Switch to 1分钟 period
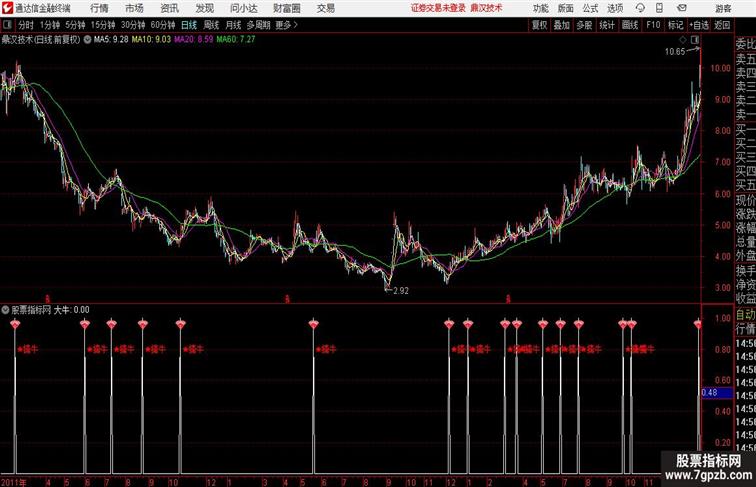 (49, 25)
